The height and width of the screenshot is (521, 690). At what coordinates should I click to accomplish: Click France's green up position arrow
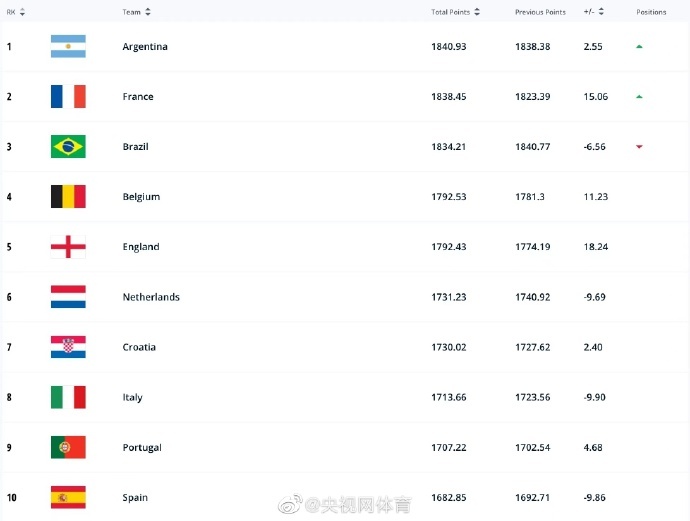click(639, 97)
